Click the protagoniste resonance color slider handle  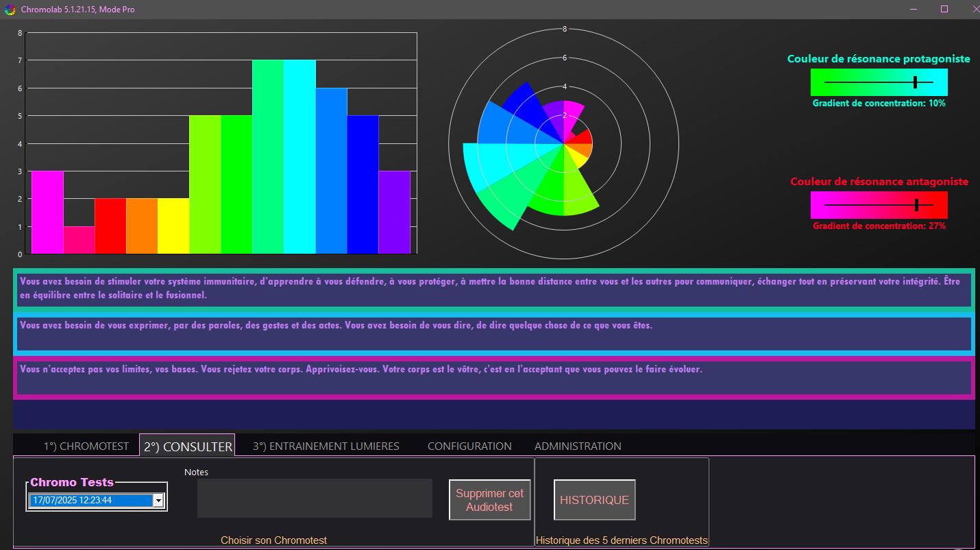915,82
